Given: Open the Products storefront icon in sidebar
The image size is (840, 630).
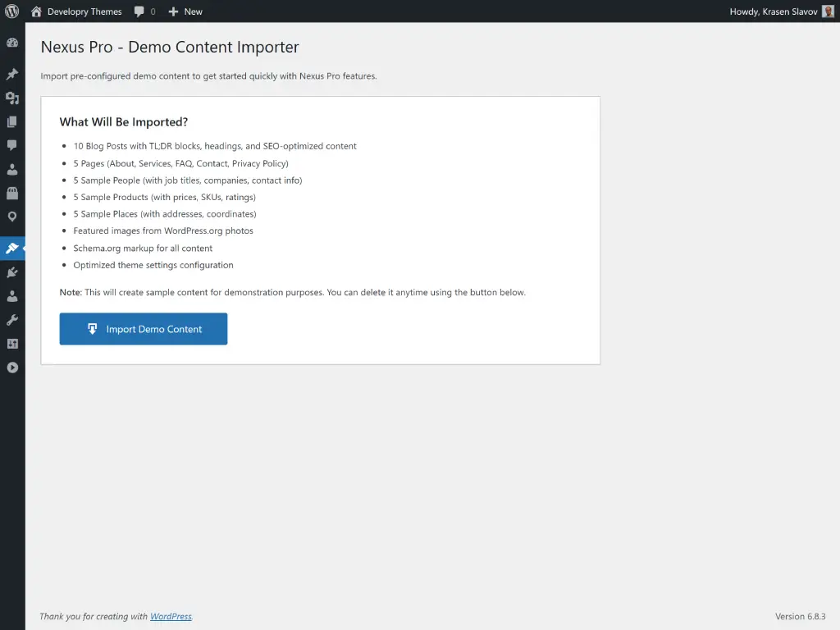Looking at the screenshot, I should point(12,194).
